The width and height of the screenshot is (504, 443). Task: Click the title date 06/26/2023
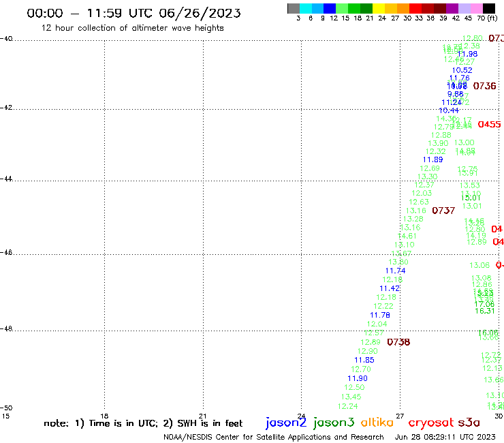pyautogui.click(x=200, y=13)
